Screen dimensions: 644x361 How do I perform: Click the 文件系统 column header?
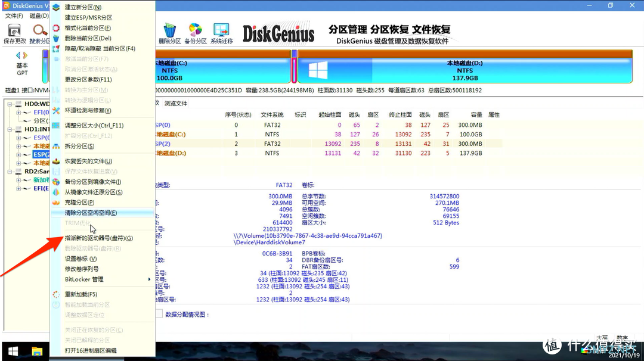coord(273,115)
